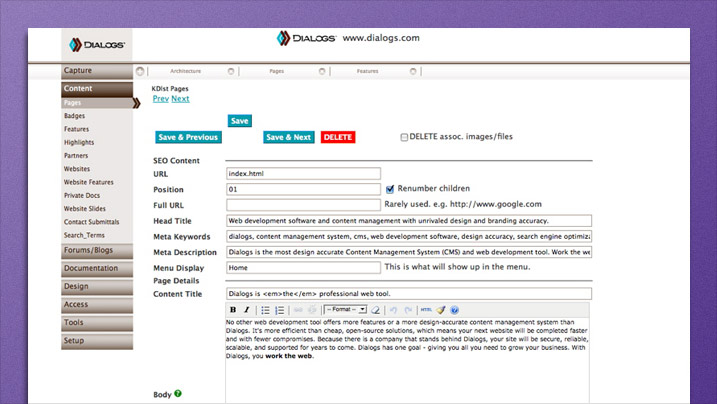The image size is (717, 404).
Task: Insert a numbered list
Action: click(x=279, y=310)
